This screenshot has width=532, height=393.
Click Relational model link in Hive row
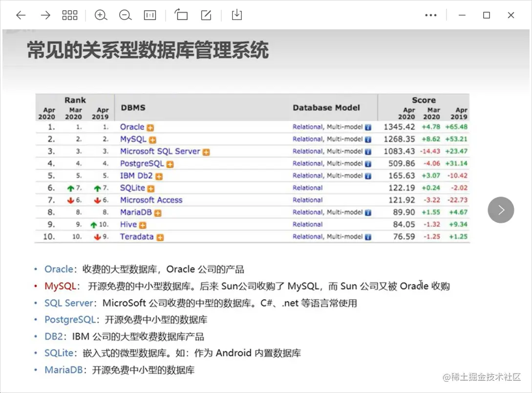point(307,225)
